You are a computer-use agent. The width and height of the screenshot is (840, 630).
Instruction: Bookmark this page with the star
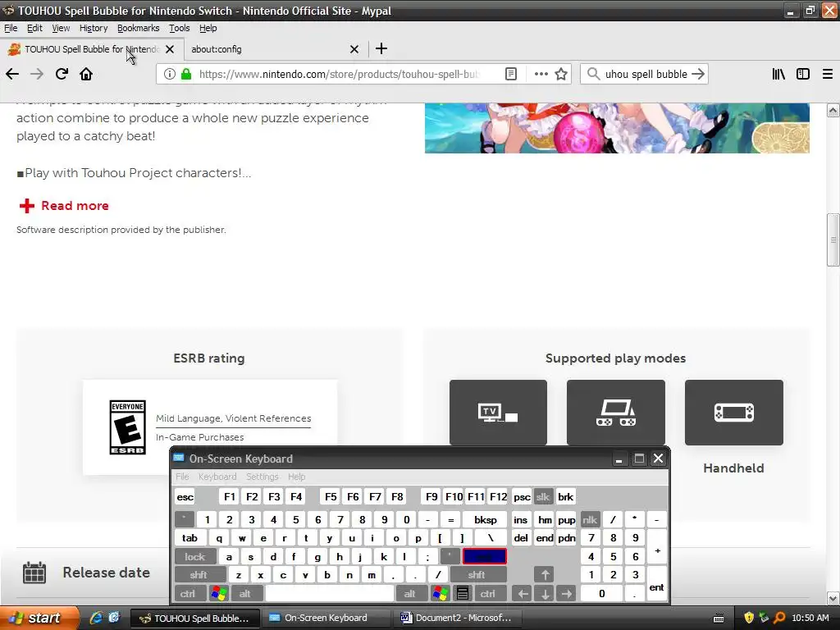pos(561,74)
